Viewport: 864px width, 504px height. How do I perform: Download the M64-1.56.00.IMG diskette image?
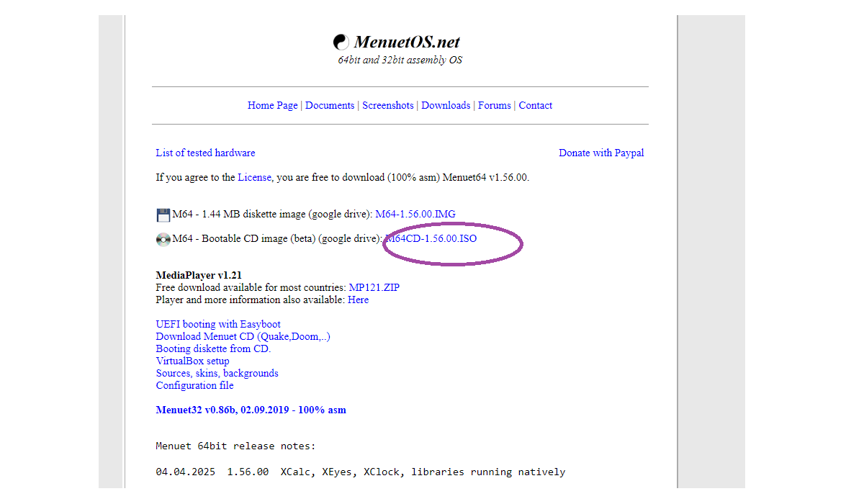(415, 214)
